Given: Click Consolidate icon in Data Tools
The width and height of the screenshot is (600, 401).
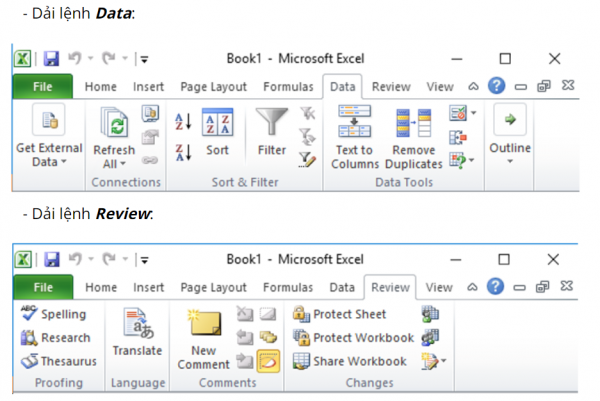Looking at the screenshot, I should tap(458, 137).
